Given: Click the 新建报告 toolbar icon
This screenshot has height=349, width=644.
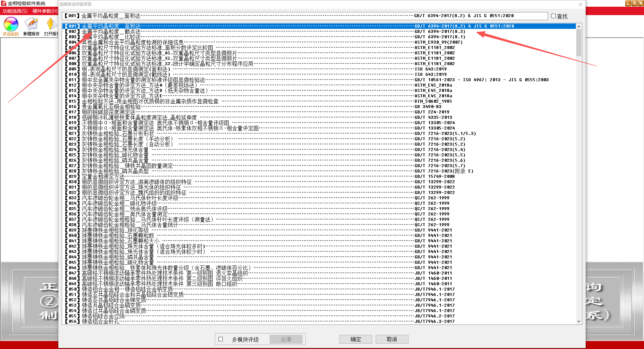Looking at the screenshot, I should [31, 24].
